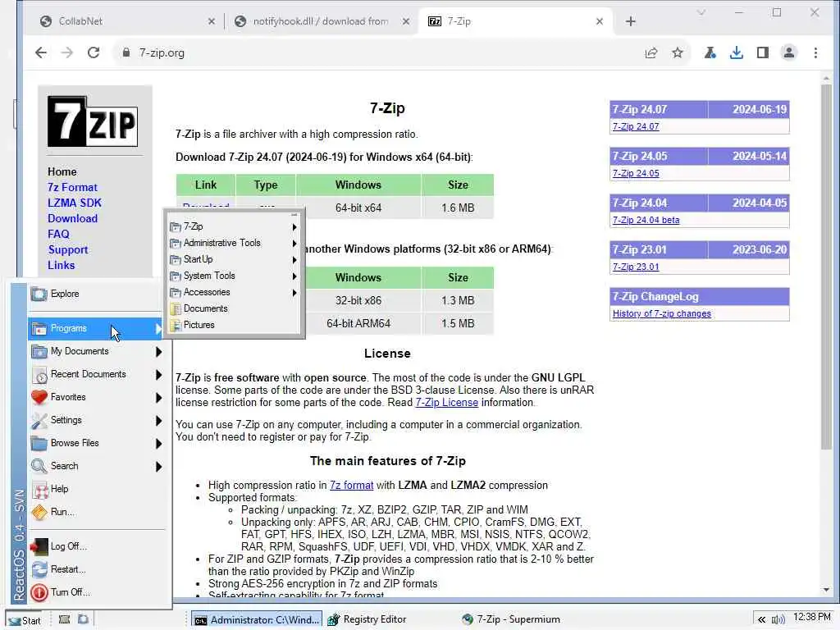The height and width of the screenshot is (630, 840).
Task: Expand Recent Documents submenu
Action: tap(97, 374)
